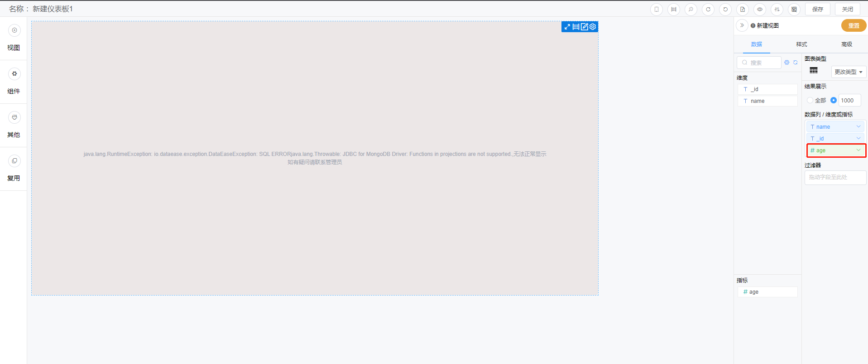868x364 pixels.
Task: Select the age metric under 指标
Action: click(x=767, y=292)
